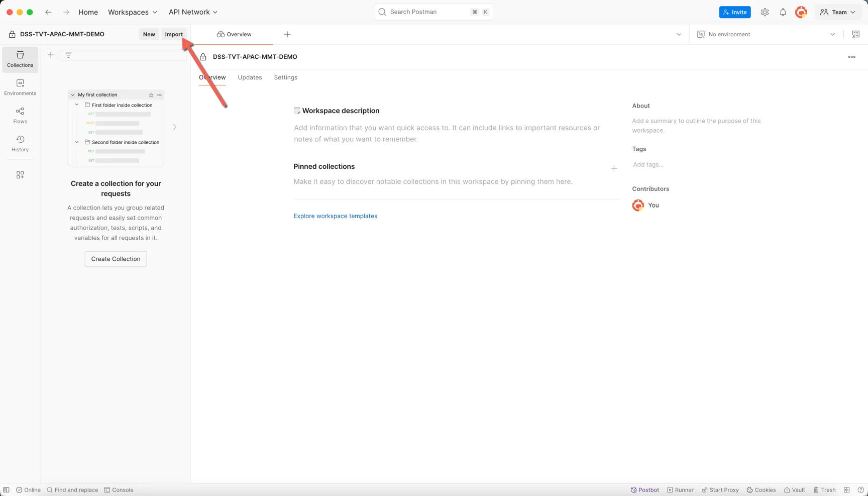
Task: Click the New button
Action: pyautogui.click(x=149, y=34)
